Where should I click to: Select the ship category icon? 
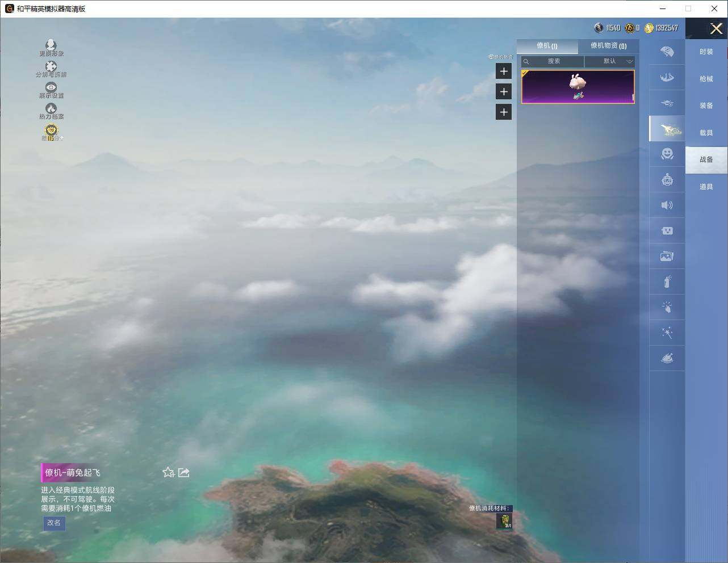(x=667, y=77)
